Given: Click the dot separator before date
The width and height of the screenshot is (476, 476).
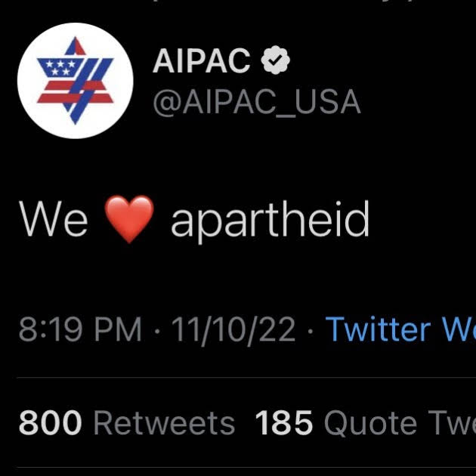Looking at the screenshot, I should click(x=157, y=331).
